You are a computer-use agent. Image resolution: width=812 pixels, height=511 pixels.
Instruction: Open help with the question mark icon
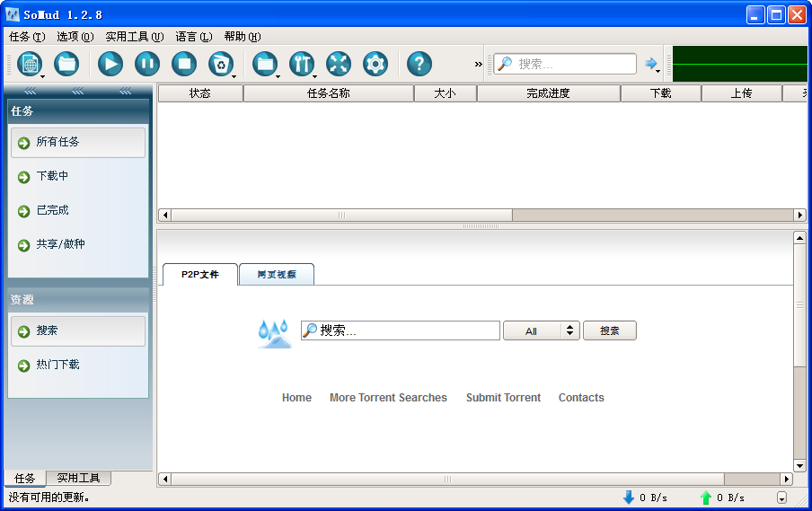419,64
